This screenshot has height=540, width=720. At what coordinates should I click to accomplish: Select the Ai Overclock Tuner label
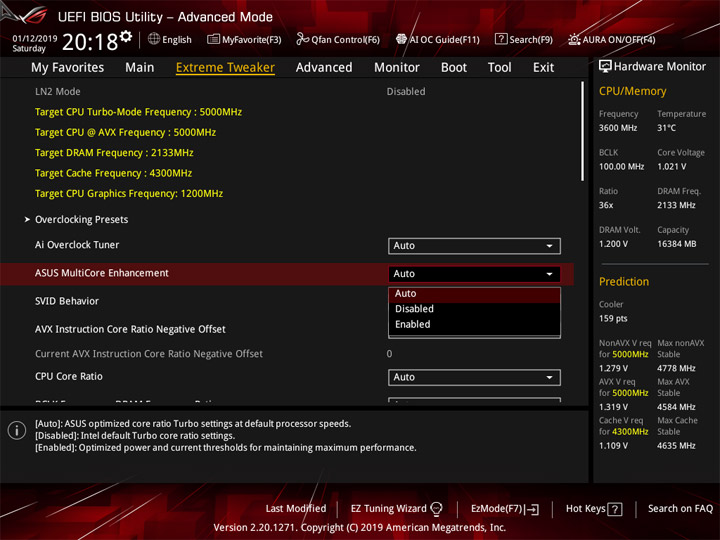click(x=77, y=245)
